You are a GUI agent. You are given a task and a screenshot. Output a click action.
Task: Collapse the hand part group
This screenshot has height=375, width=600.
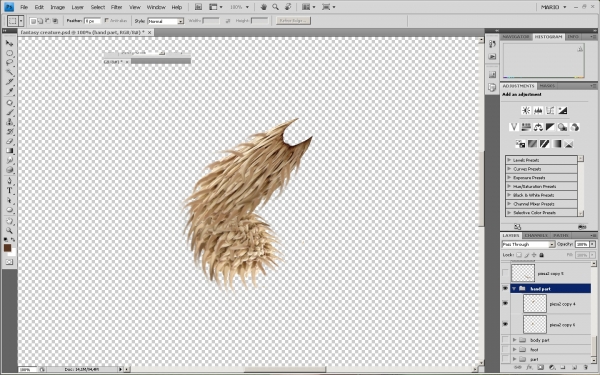(x=514, y=289)
